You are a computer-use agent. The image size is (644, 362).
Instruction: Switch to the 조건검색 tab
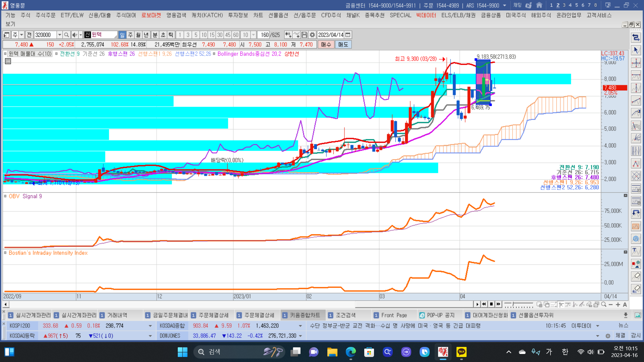(345, 315)
